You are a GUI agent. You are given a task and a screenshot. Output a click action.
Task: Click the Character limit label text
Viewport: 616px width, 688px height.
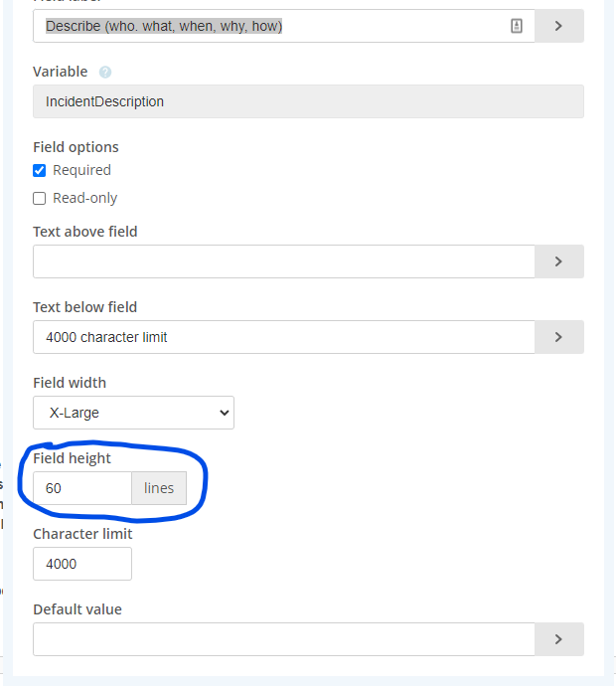[x=82, y=534]
